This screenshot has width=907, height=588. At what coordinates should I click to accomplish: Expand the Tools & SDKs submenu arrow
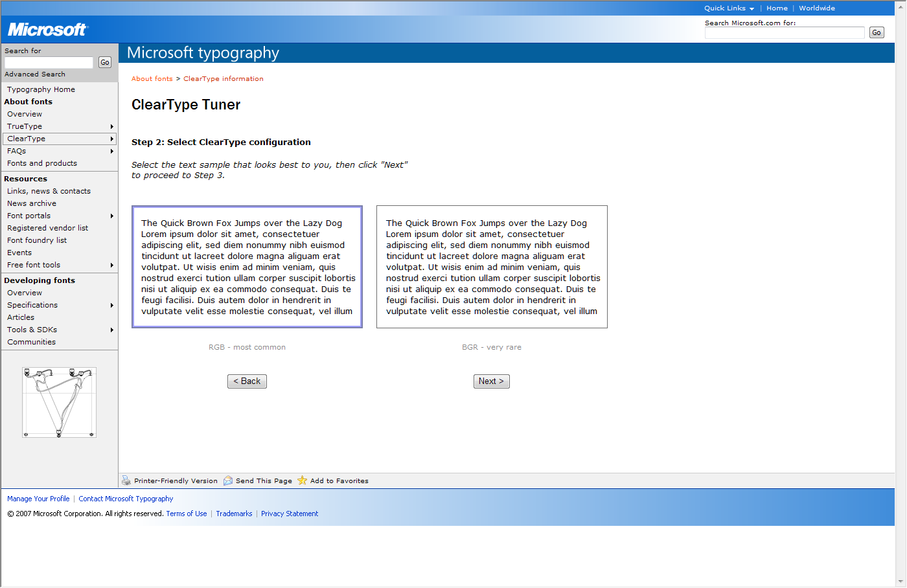112,330
